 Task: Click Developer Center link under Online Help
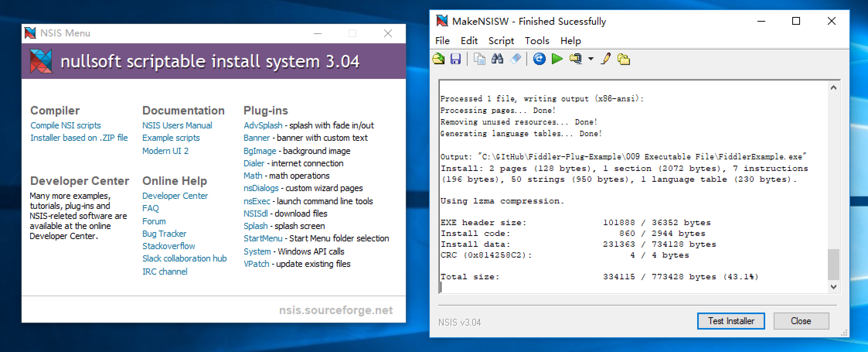coord(175,196)
